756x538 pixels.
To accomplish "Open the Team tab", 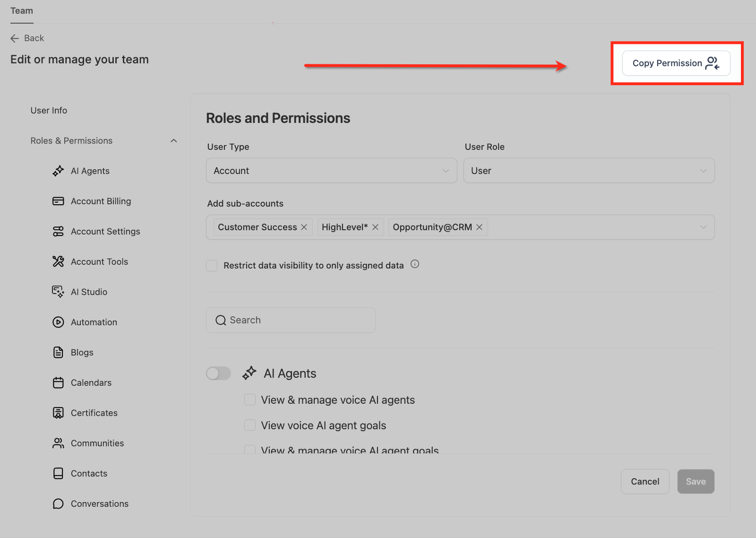I will [22, 11].
